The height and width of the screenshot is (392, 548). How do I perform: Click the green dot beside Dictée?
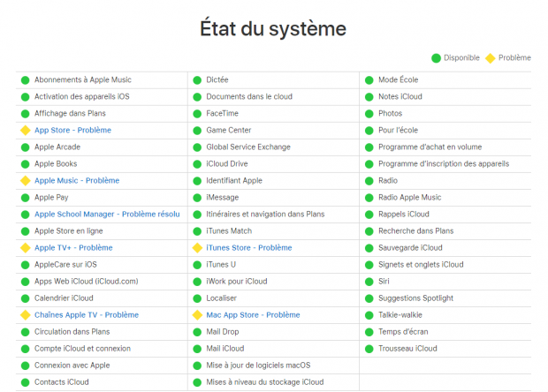(197, 80)
